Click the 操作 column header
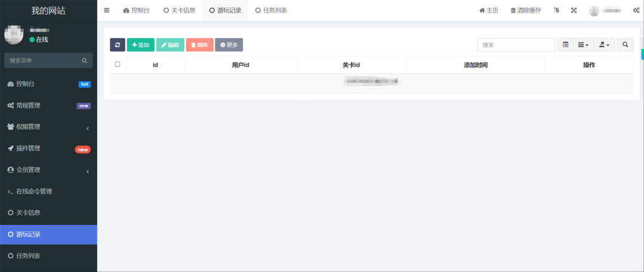Viewport: 644px width, 272px height. point(589,65)
